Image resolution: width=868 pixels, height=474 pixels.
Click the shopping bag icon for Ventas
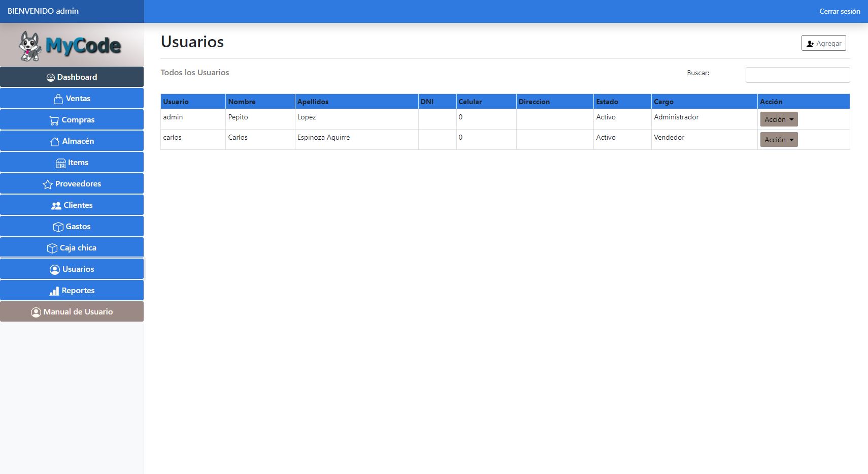(x=58, y=99)
